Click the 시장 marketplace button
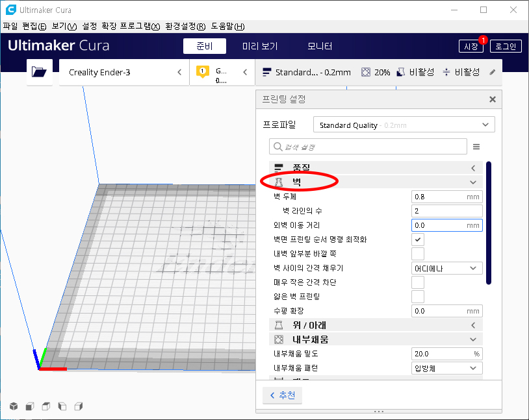The width and height of the screenshot is (529, 420). point(471,46)
